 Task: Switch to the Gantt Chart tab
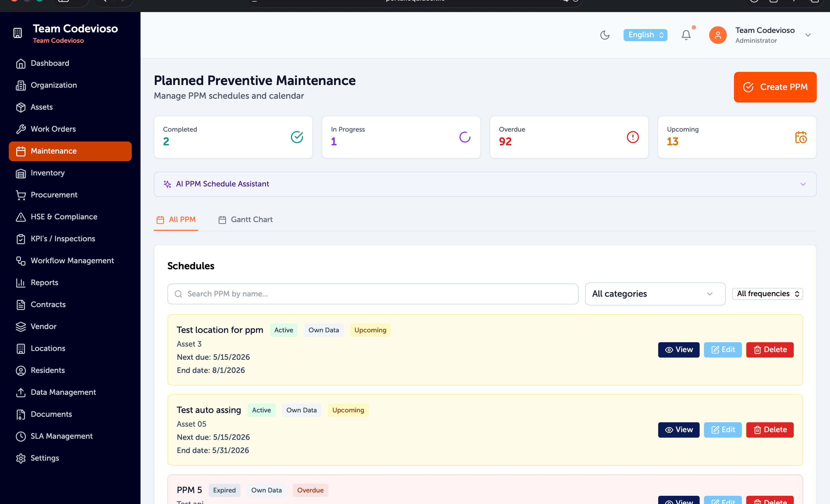pyautogui.click(x=245, y=220)
